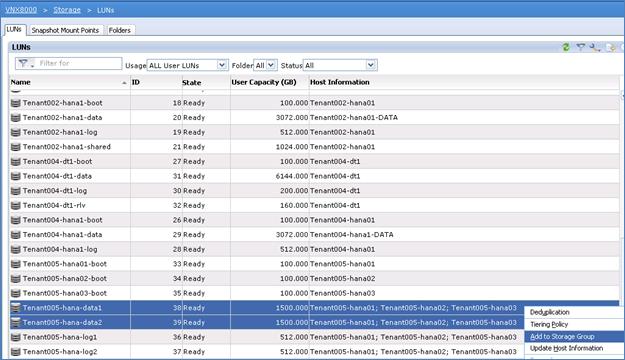The image size is (625, 360).
Task: Select LUN icon for Tenant002-hana1-data
Action: (16, 118)
